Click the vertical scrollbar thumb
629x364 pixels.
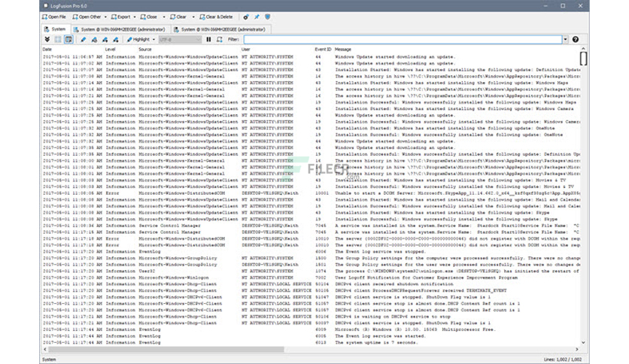(583, 59)
